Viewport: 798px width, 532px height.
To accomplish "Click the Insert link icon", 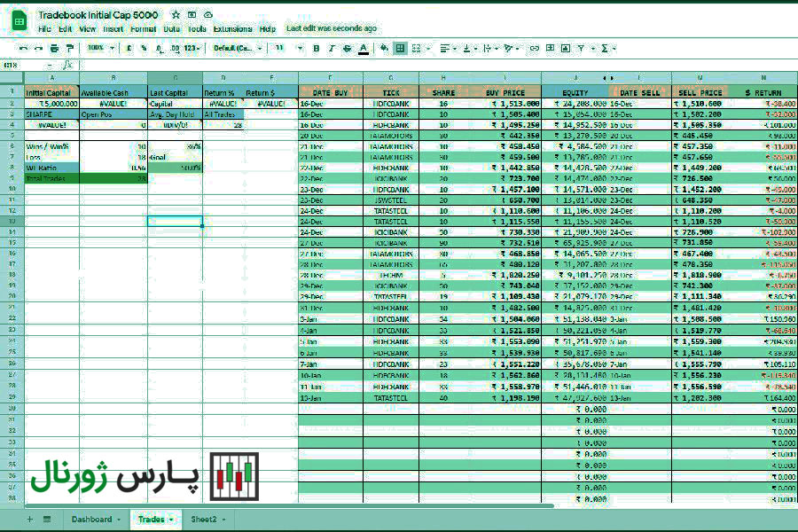I will point(535,49).
